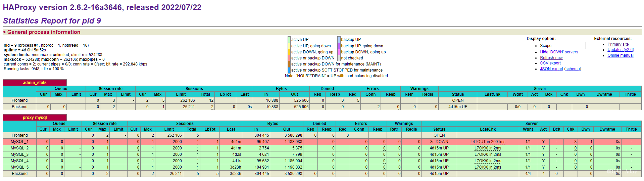The image size is (644, 181).
Task: Visit the Primary site link
Action: click(618, 44)
